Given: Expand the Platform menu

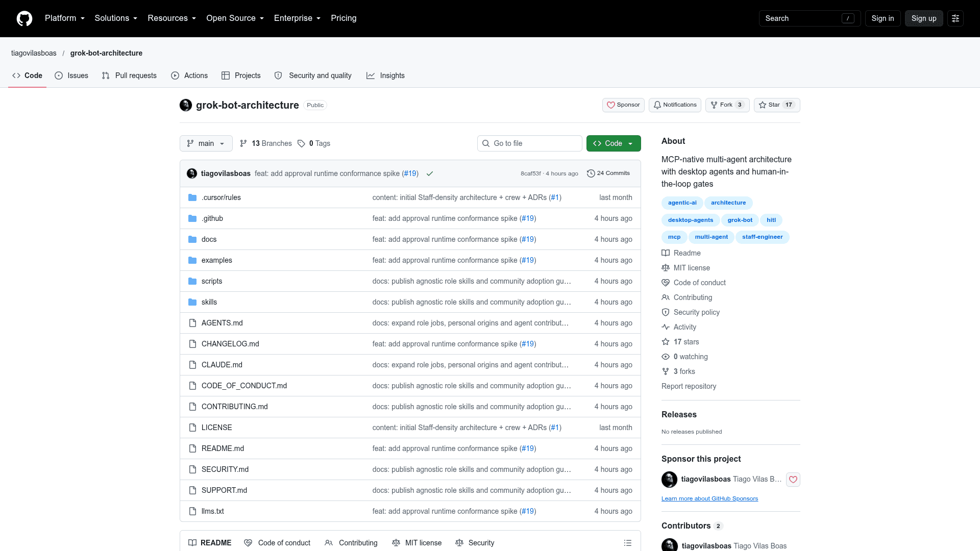Looking at the screenshot, I should (x=65, y=18).
